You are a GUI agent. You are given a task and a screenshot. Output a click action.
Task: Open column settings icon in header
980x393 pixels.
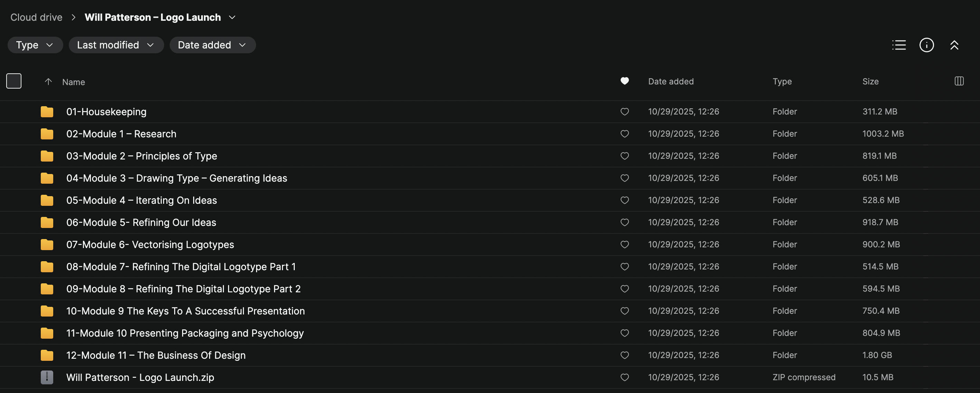click(x=959, y=81)
